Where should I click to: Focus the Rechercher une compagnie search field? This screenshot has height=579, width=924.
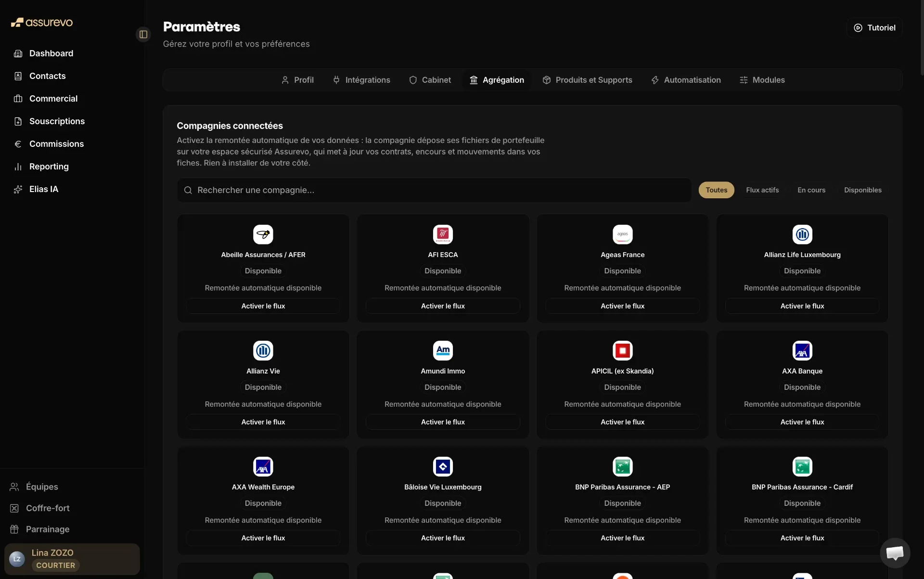[x=434, y=190]
